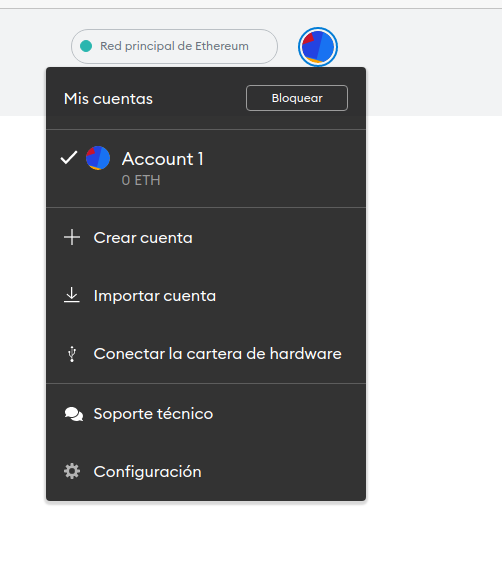
Task: Select the Account 1 name label
Action: point(163,159)
